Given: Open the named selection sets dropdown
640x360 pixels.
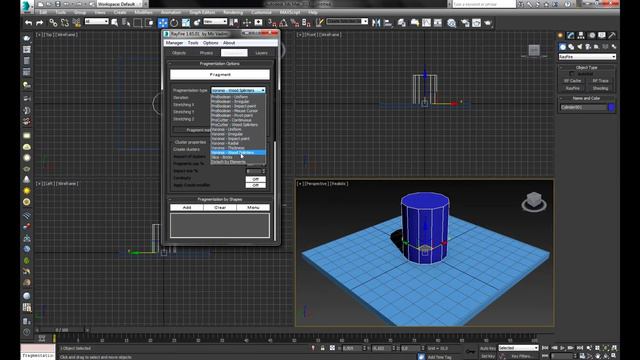Looking at the screenshot, I should pos(347,21).
